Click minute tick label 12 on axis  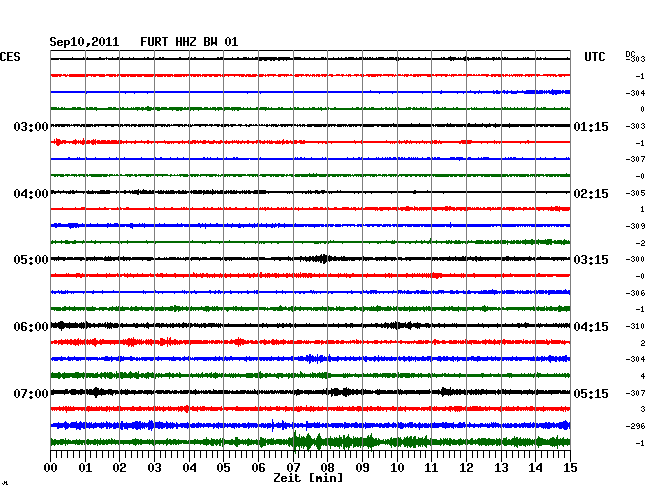[466, 467]
